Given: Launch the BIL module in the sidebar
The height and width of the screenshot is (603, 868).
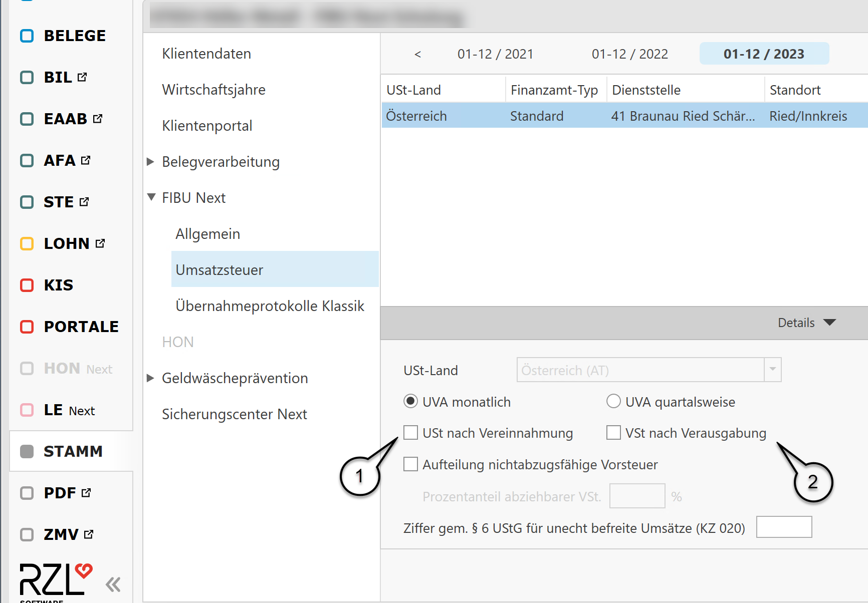Looking at the screenshot, I should click(27, 78).
